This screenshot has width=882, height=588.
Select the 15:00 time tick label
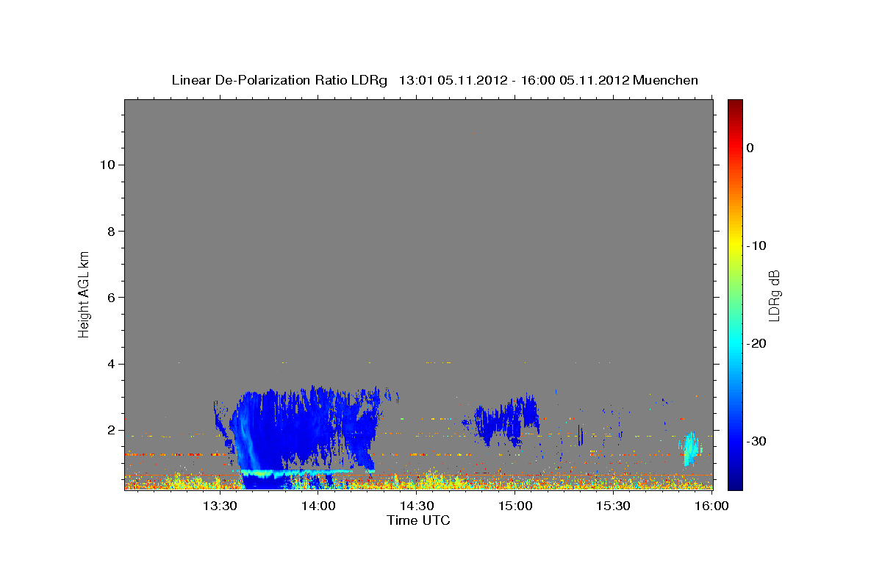(x=515, y=506)
